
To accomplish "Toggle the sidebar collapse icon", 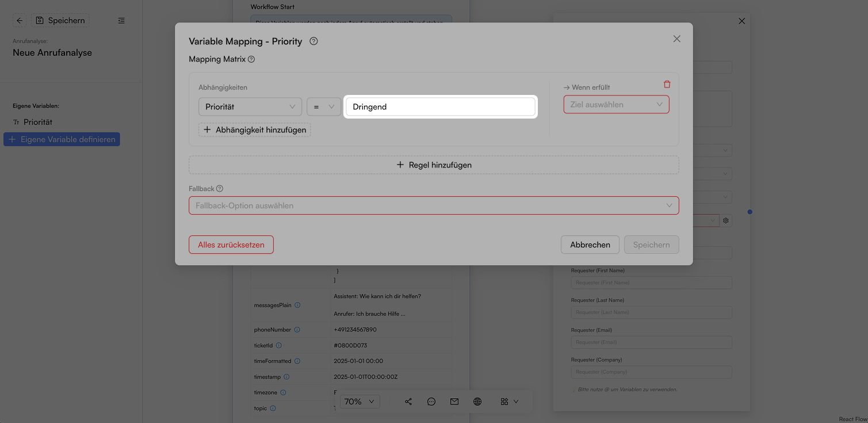I will point(121,20).
